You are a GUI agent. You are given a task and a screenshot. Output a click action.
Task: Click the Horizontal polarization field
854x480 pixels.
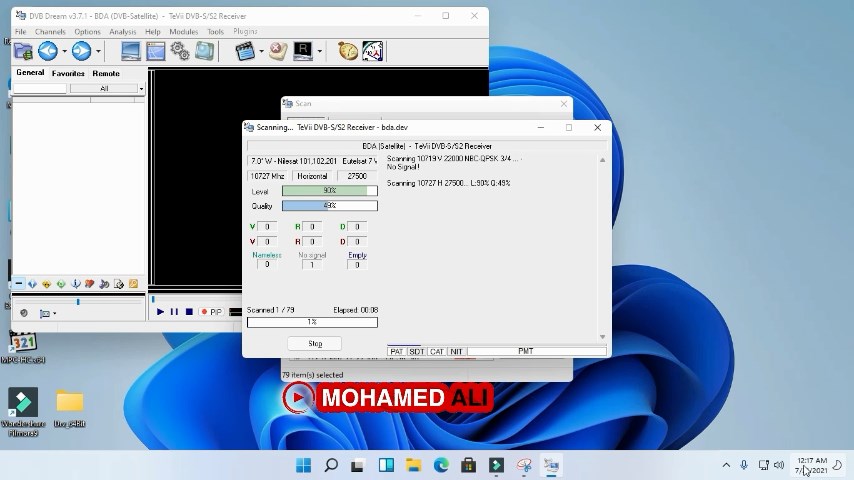(312, 176)
